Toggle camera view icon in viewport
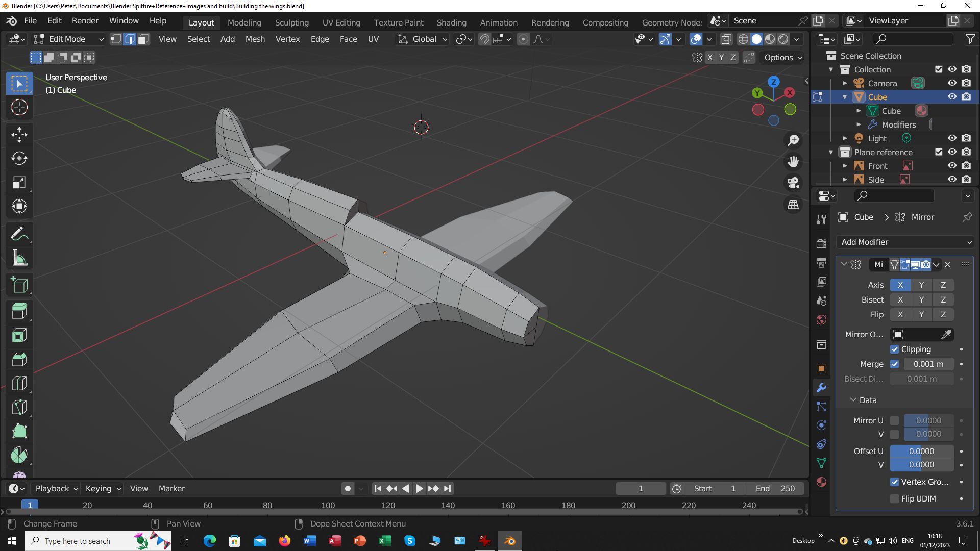The height and width of the screenshot is (551, 980). click(793, 183)
